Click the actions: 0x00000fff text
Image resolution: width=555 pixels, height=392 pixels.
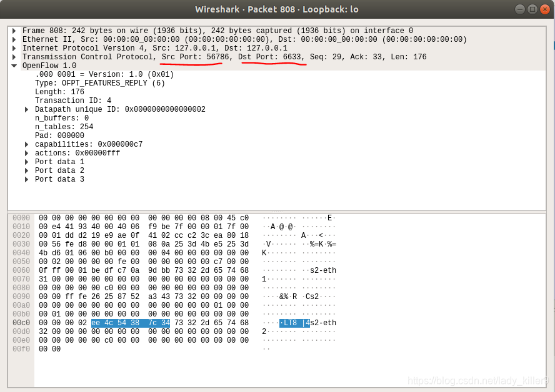point(77,153)
